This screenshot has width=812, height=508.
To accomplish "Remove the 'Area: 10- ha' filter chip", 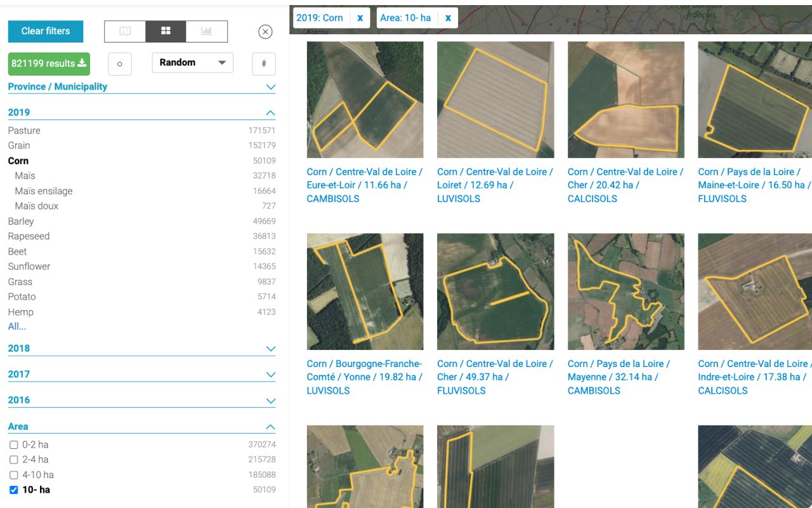I will tap(448, 18).
